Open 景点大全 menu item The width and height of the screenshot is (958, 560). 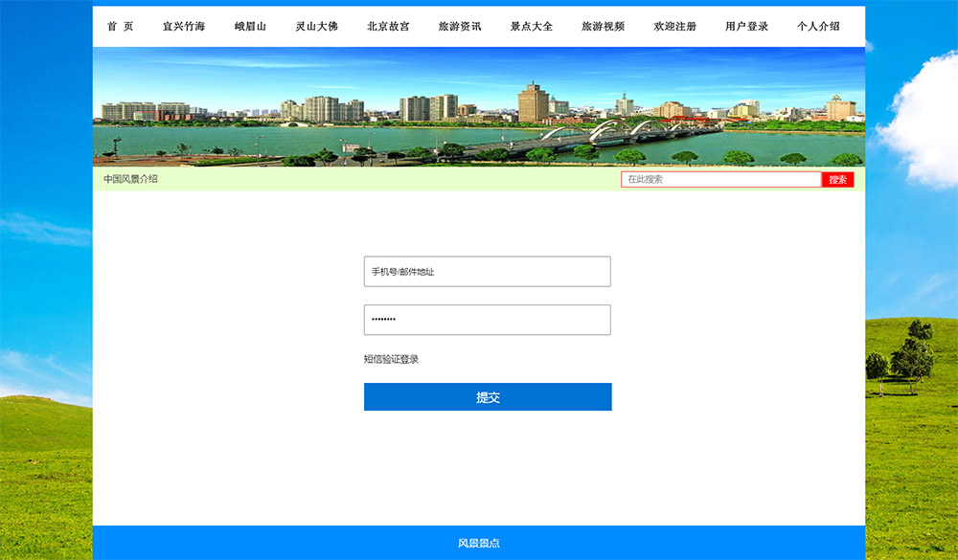(532, 26)
